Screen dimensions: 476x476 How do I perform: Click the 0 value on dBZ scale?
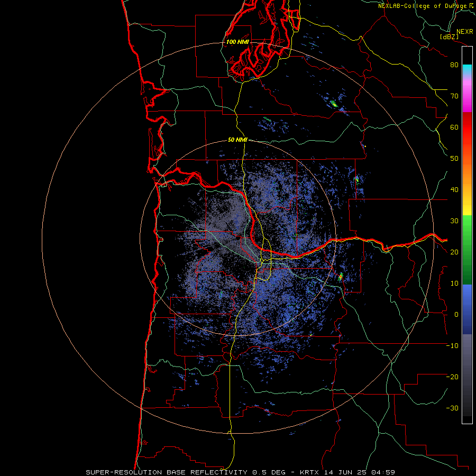click(456, 315)
